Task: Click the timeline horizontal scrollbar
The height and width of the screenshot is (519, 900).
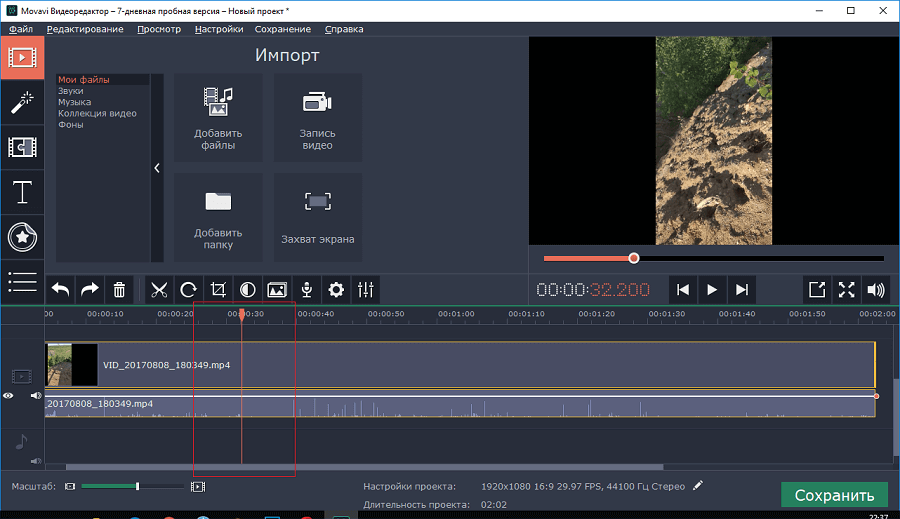Action: click(364, 467)
